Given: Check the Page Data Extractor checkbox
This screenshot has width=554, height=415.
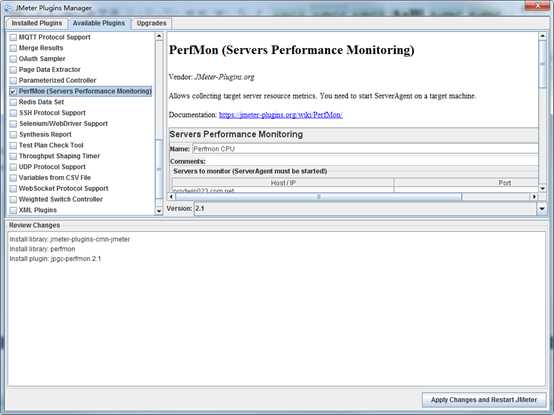Looking at the screenshot, I should pyautogui.click(x=13, y=70).
